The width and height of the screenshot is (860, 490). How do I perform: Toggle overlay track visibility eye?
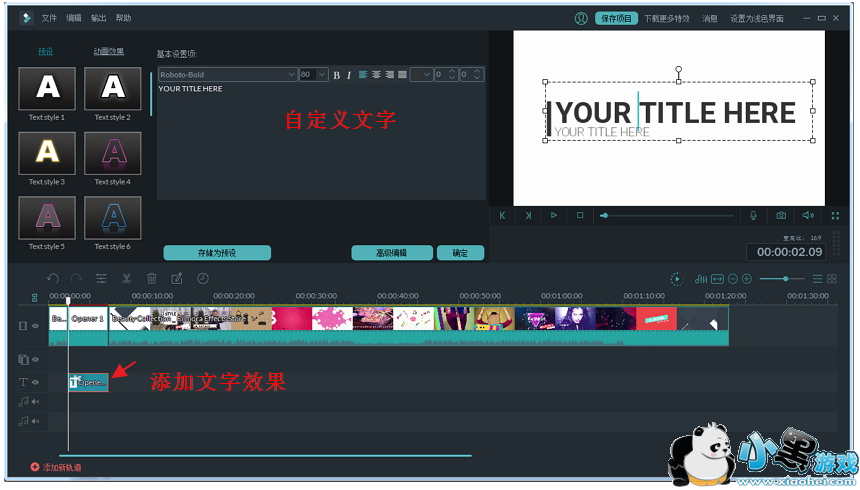pos(35,360)
